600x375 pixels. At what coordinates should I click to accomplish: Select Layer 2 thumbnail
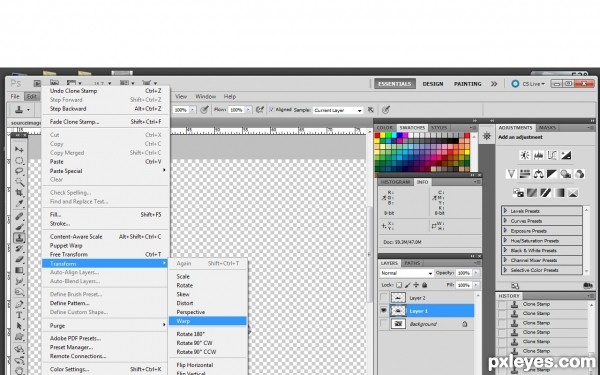[398, 298]
